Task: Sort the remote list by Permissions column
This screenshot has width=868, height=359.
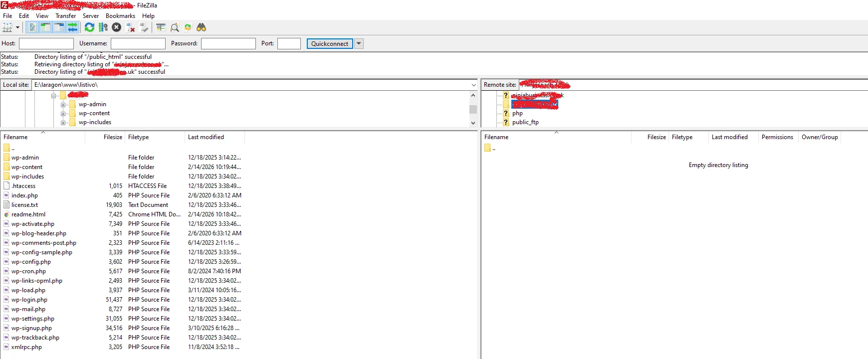Action: pyautogui.click(x=777, y=137)
